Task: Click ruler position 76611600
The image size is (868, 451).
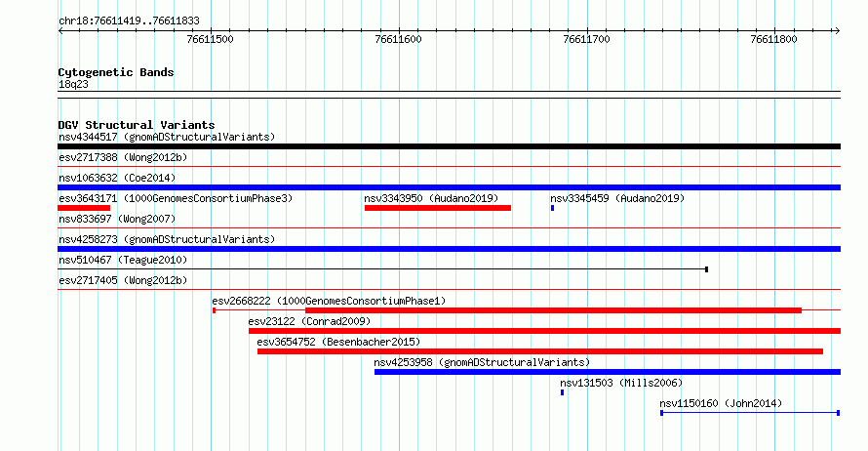Action: click(x=399, y=39)
